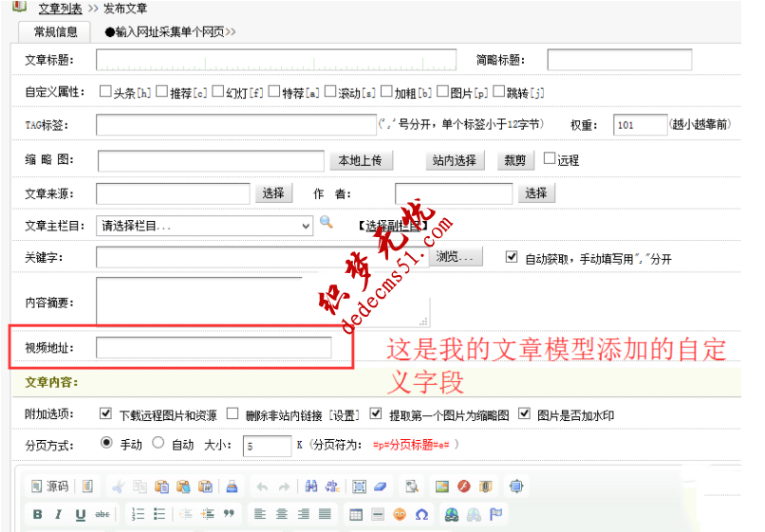Click the 本地上传 button
This screenshot has width=765, height=532.
coord(360,160)
